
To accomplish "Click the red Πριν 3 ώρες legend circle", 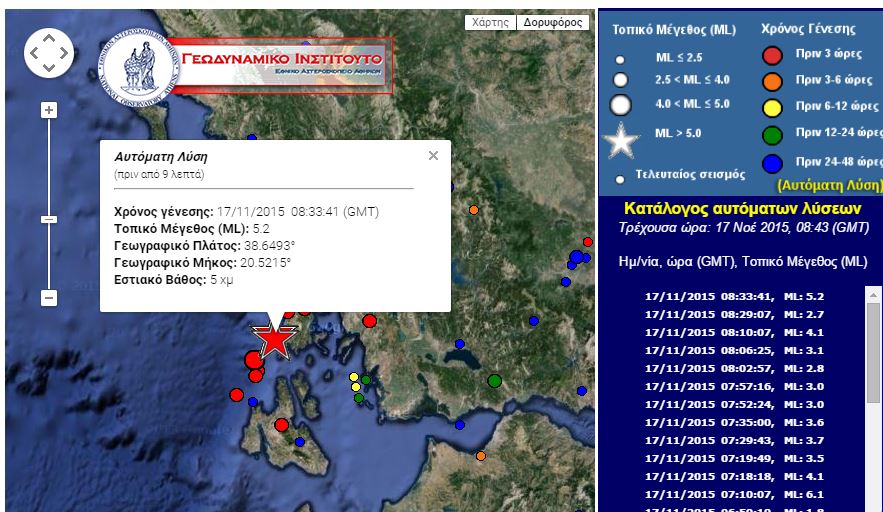I will (x=772, y=55).
